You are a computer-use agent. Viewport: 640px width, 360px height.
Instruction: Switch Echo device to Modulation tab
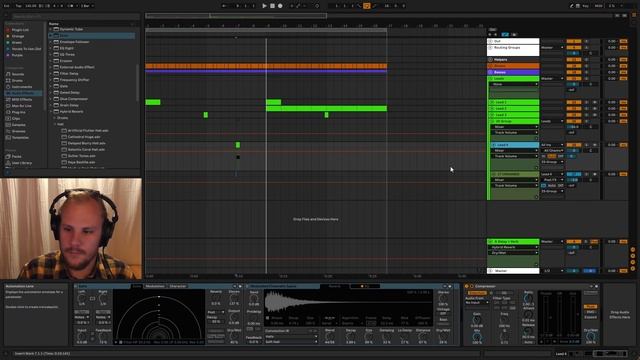[155, 287]
